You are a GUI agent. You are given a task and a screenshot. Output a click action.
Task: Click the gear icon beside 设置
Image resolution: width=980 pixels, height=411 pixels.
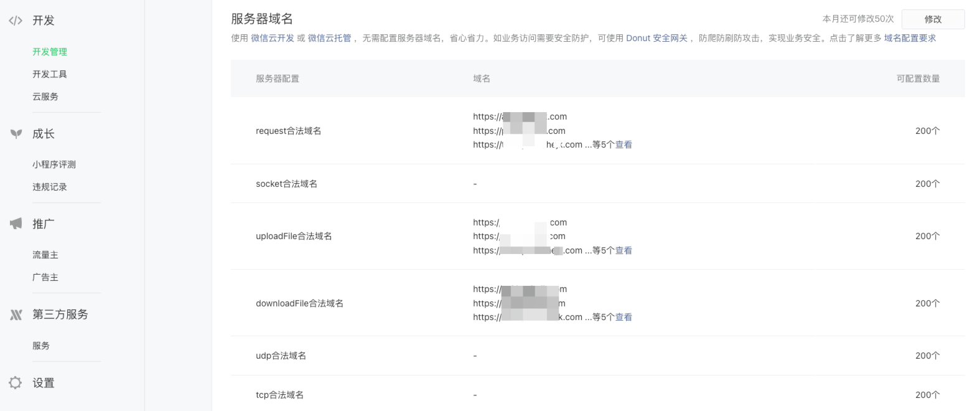pos(16,383)
